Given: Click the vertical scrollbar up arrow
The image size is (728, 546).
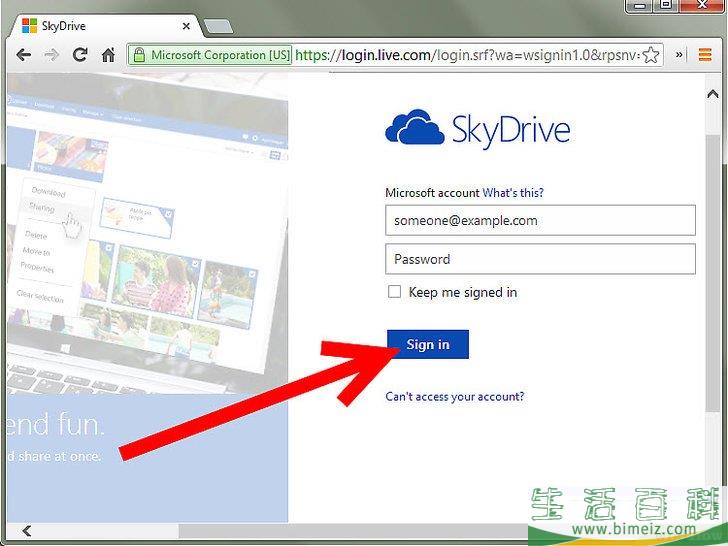Looking at the screenshot, I should [713, 95].
